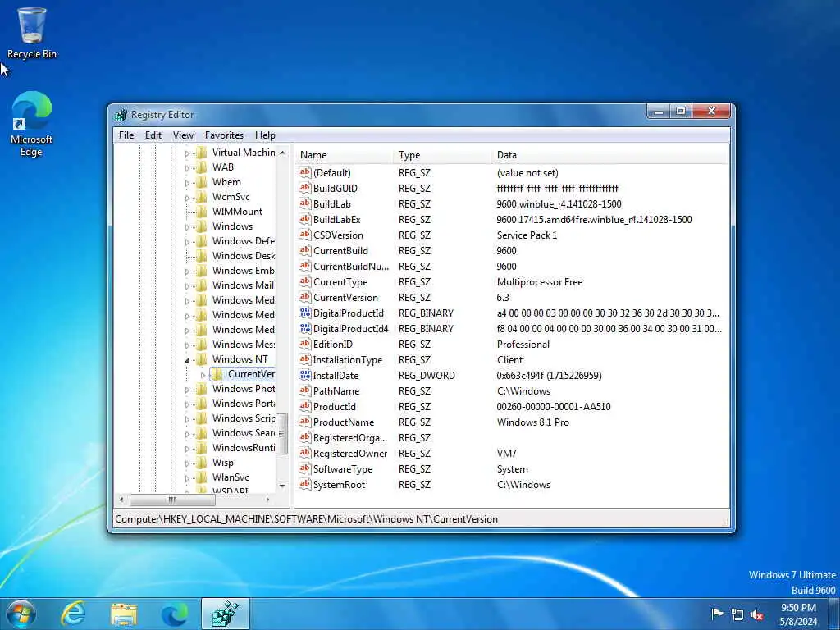Maximize the Registry Editor window
The image size is (840, 630).
[681, 111]
